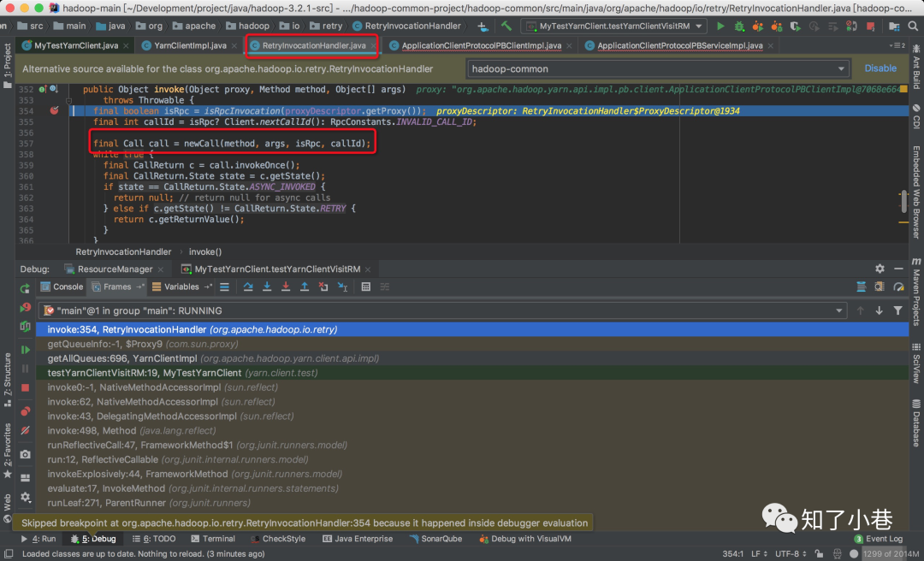
Task: Click memory indicator 1299 of 2014M
Action: (891, 554)
